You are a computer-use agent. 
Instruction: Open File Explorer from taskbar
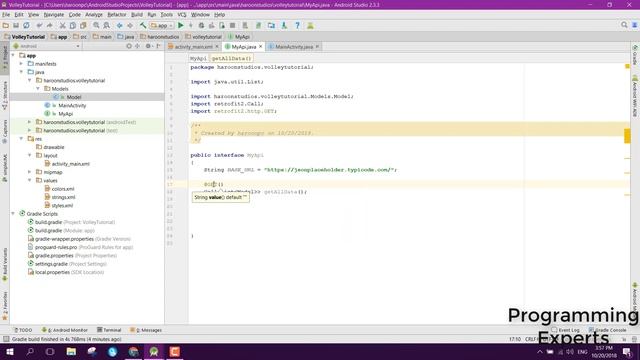coord(71,351)
